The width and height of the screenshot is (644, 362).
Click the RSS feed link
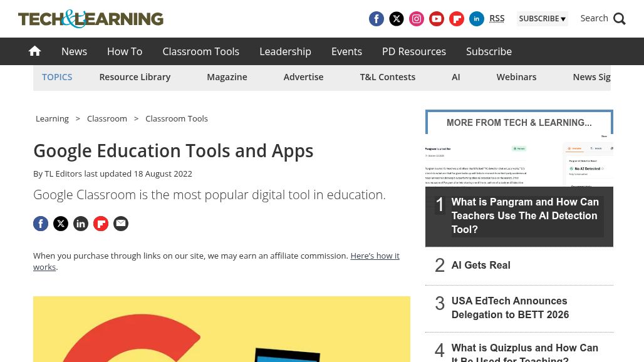497,18
